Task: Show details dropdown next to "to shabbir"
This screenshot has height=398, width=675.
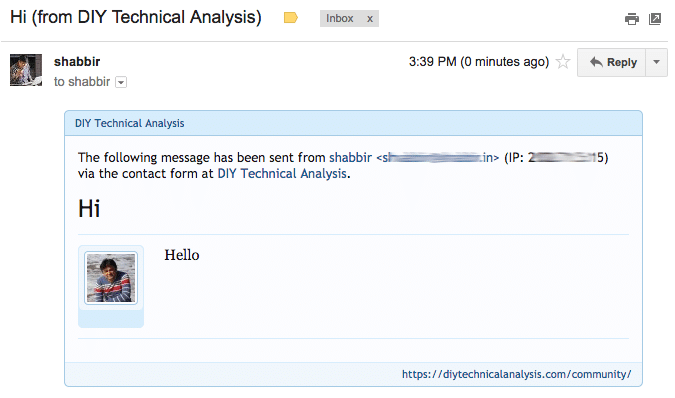Action: click(121, 82)
